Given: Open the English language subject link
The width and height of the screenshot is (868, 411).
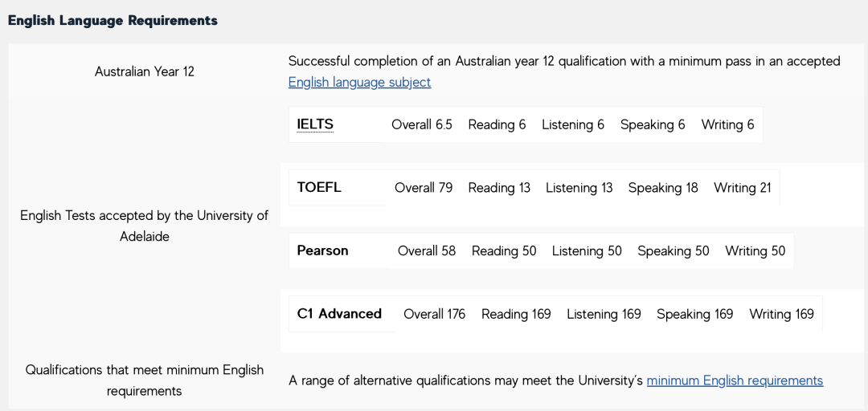Looking at the screenshot, I should tap(359, 82).
